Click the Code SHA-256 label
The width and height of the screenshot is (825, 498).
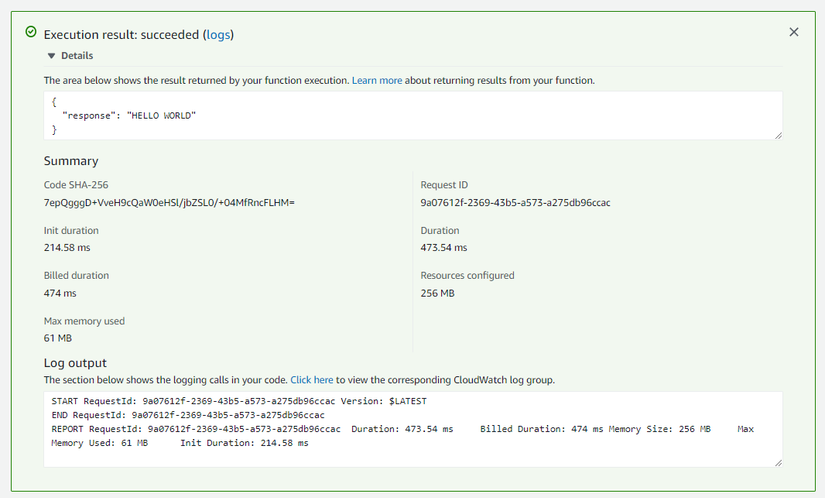pyautogui.click(x=76, y=185)
